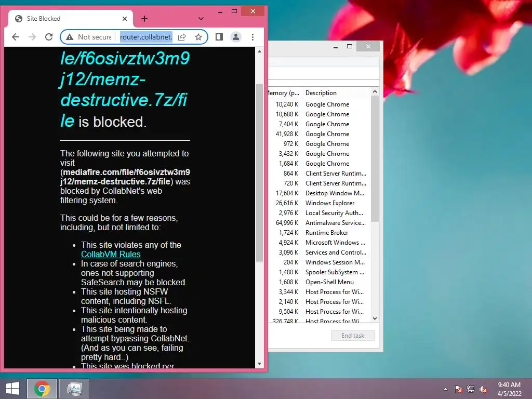
Task: Minimize the Chrome window
Action: coord(220,11)
